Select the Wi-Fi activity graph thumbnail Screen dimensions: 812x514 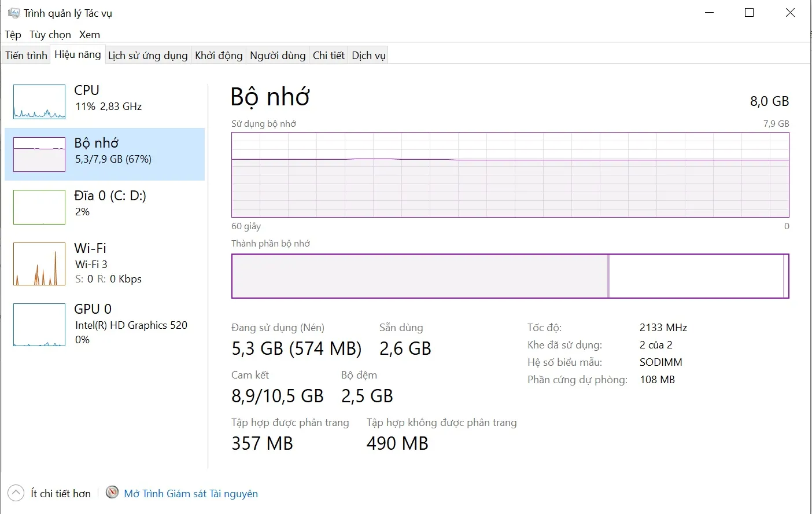(x=39, y=264)
